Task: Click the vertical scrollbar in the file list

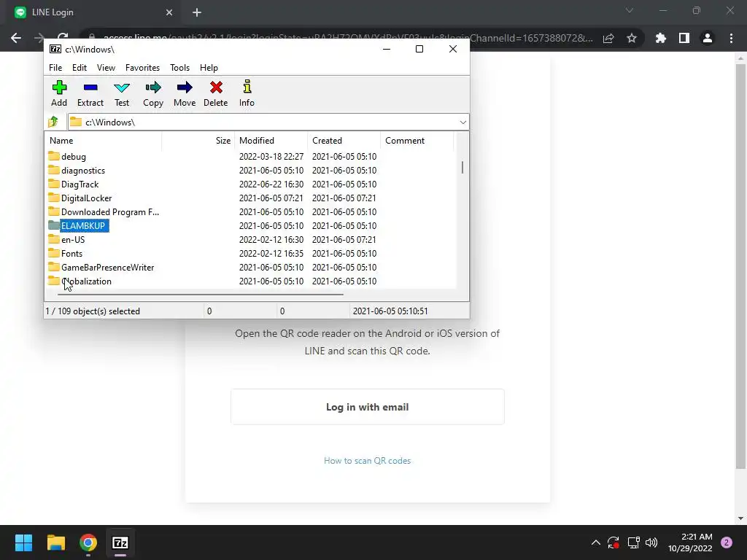Action: point(462,167)
